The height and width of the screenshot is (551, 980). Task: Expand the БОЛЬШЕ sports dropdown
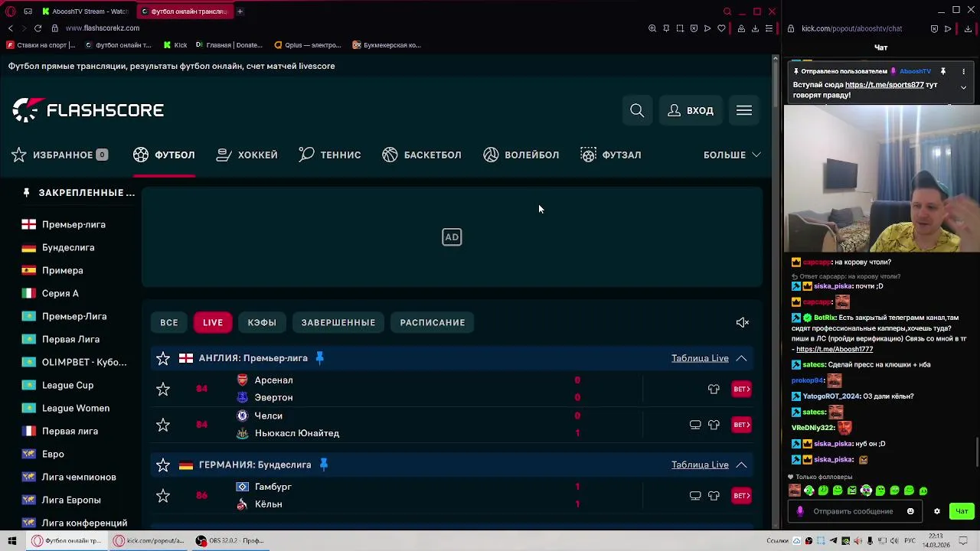pos(732,155)
